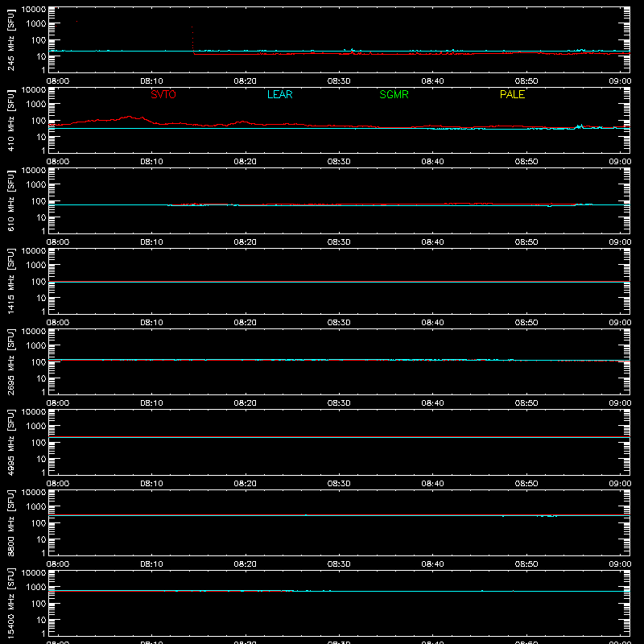Click the 08:50 time label under the 2695 MHz plot
This screenshot has width=644, height=644.
click(526, 403)
